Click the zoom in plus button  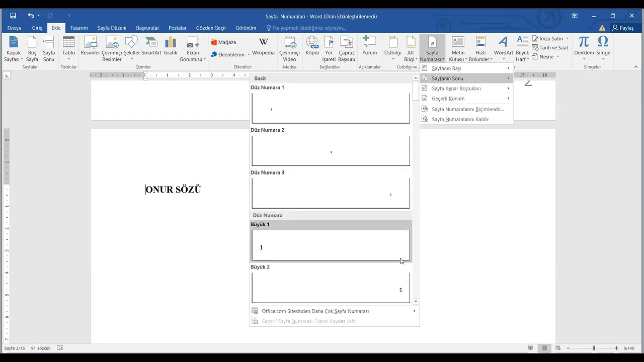616,348
